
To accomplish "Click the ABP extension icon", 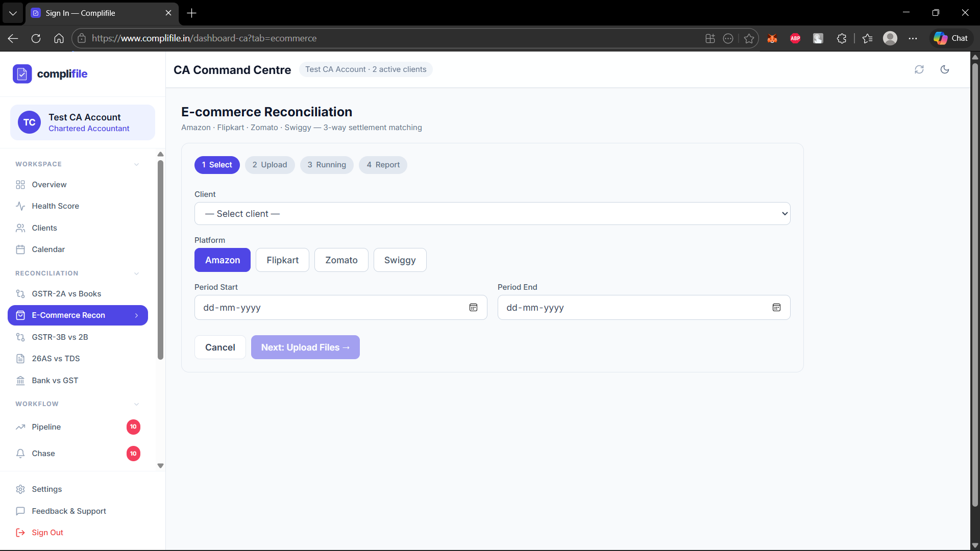I will click(x=795, y=38).
